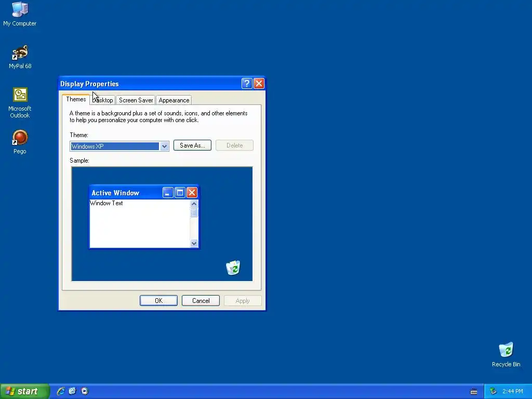Click the sample Active Window close button
532x399 pixels.
pyautogui.click(x=192, y=193)
